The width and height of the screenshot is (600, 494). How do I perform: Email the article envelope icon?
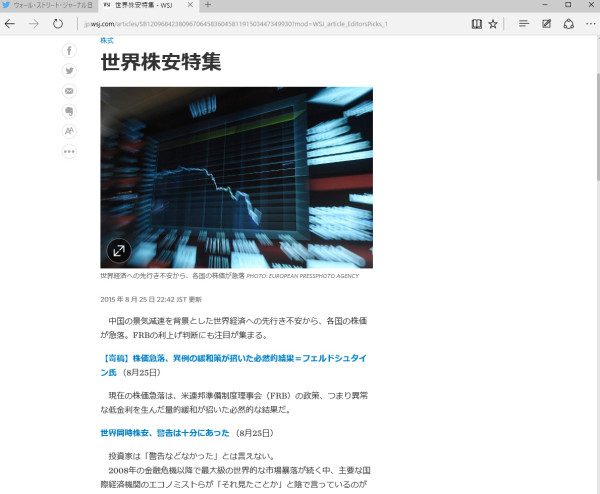69,91
